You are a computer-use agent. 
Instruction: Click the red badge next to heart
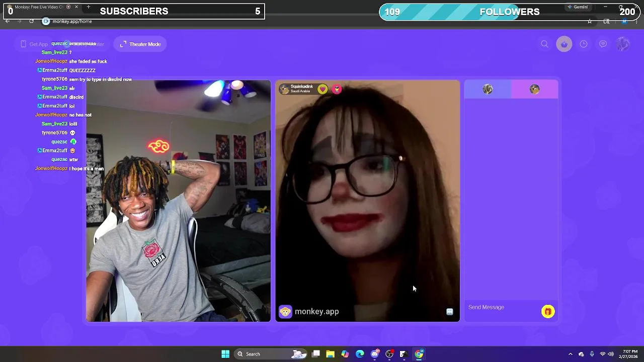pyautogui.click(x=337, y=89)
